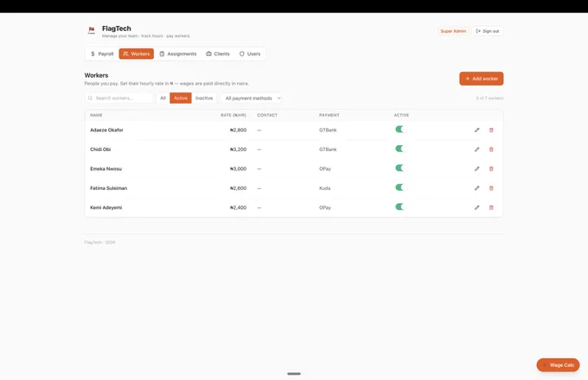Open the Wage Calc floating button

pyautogui.click(x=558, y=365)
